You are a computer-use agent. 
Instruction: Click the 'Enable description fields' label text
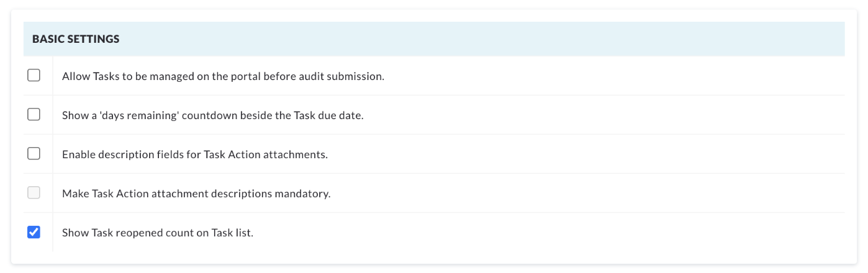(x=195, y=154)
